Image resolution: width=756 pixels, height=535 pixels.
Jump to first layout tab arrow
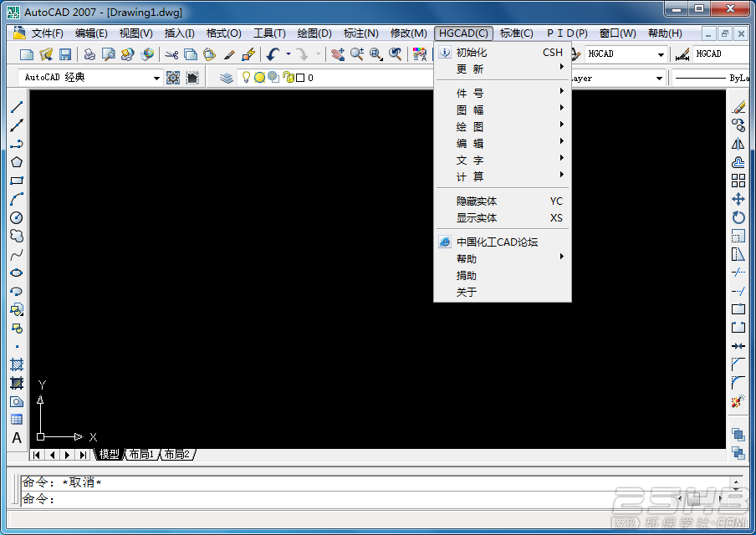pos(37,455)
